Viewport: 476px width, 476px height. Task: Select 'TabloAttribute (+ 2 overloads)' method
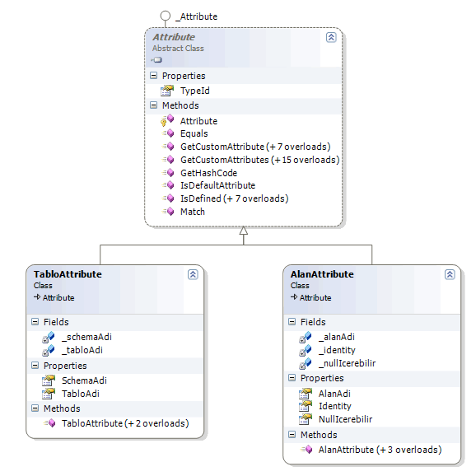point(125,423)
